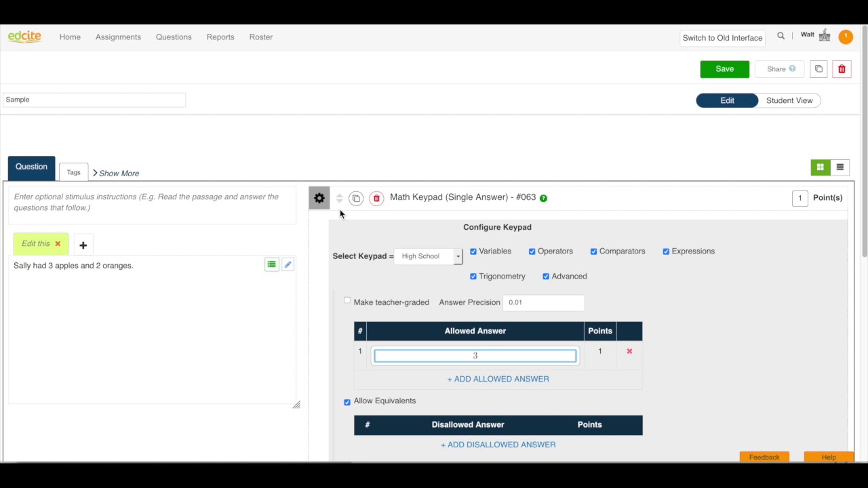
Task: Open the Feedback button
Action: coord(764,457)
